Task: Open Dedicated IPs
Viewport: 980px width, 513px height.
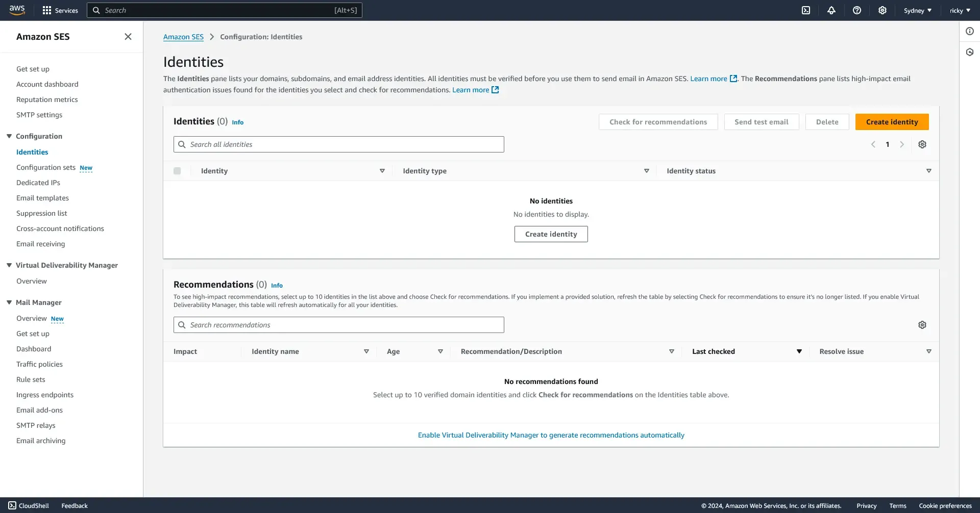Action: (38, 183)
